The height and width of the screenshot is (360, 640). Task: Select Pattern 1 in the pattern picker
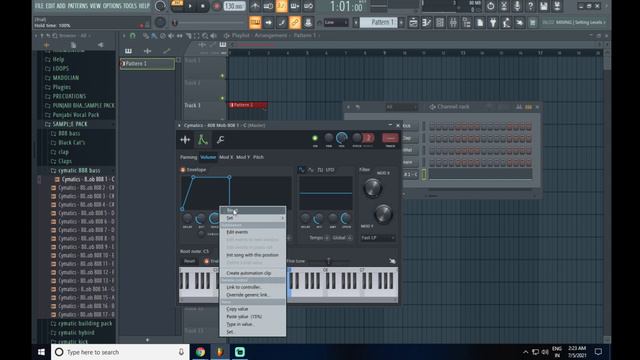[147, 64]
